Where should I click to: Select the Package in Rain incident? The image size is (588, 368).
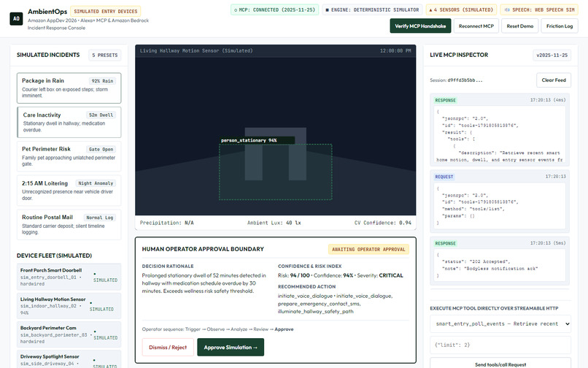(69, 88)
